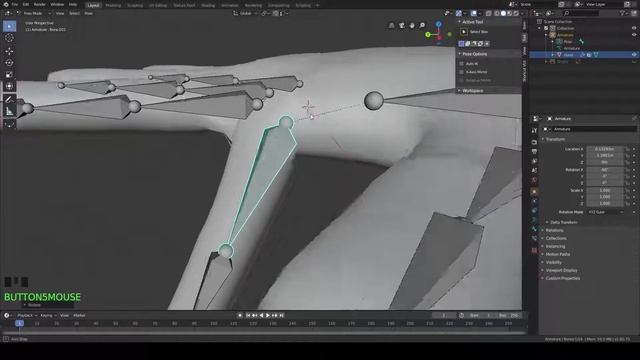Viewport: 640px width, 360px height.
Task: Click the outliner search field
Action: point(581,13)
